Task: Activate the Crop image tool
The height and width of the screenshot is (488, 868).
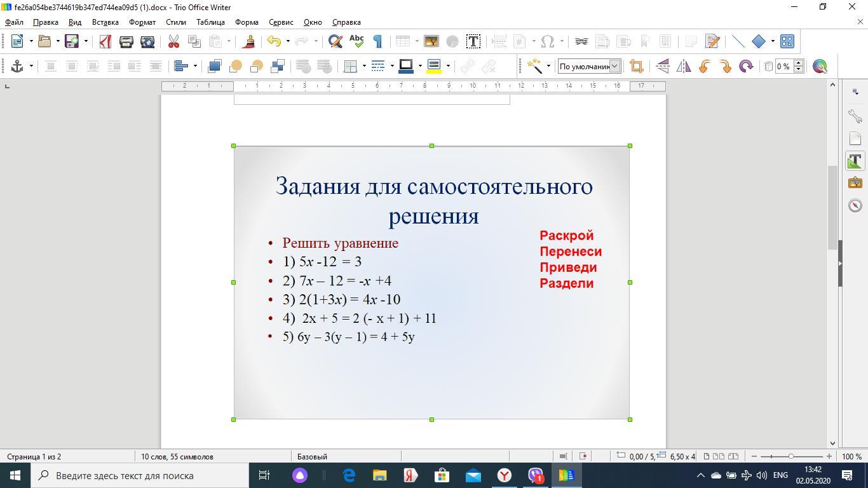Action: [636, 66]
